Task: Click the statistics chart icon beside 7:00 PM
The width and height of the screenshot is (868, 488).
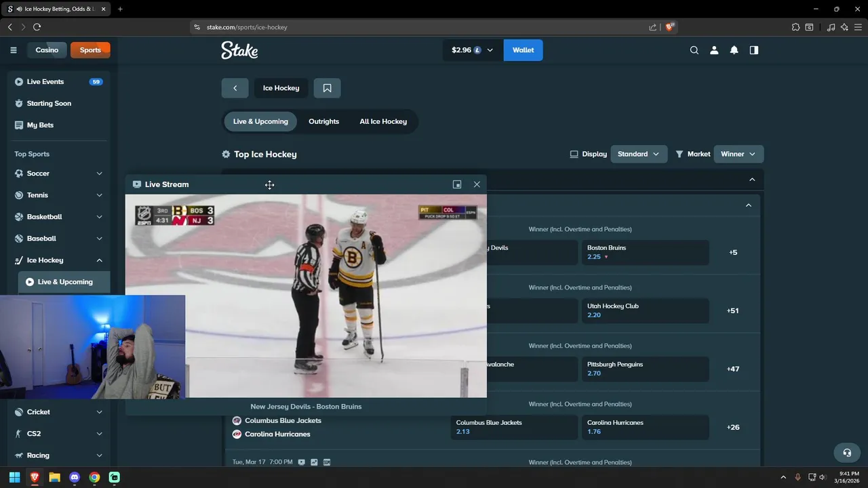Action: coord(314,462)
